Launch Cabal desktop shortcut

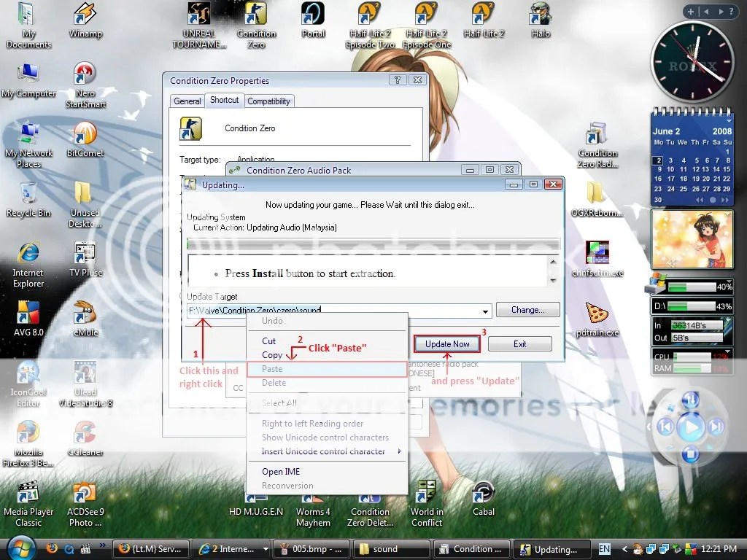[484, 499]
